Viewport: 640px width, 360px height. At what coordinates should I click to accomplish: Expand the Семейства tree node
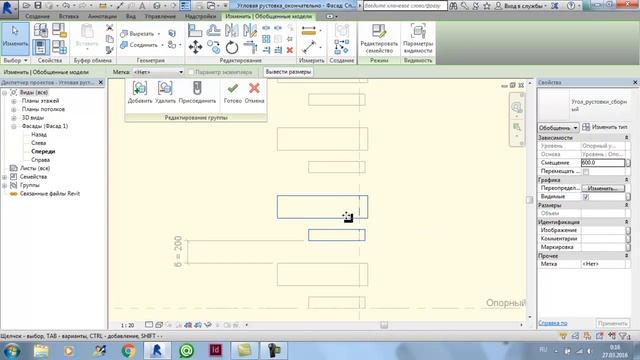coord(4,177)
